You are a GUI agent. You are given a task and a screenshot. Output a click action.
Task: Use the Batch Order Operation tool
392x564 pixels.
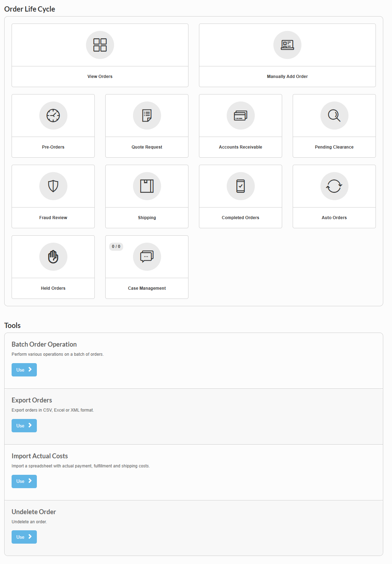click(x=24, y=370)
